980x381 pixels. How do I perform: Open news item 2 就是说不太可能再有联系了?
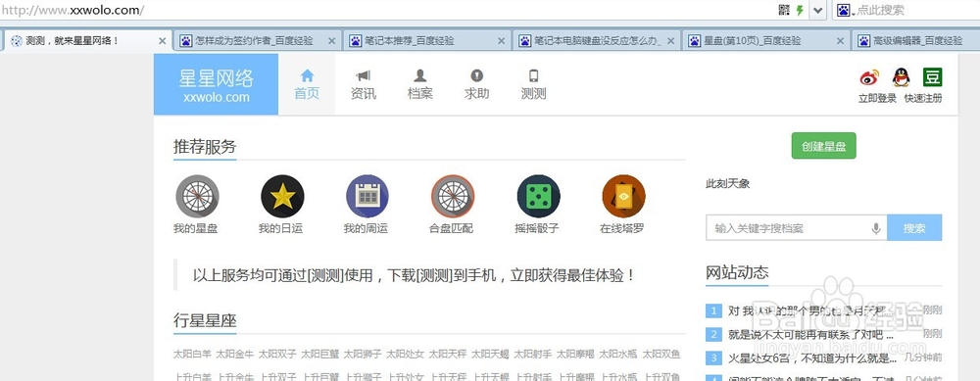(x=810, y=334)
